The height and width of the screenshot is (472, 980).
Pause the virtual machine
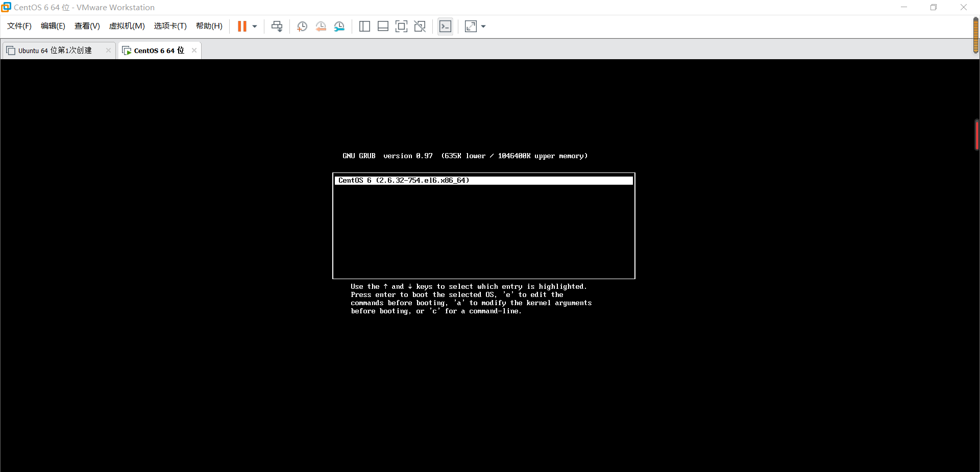coord(242,26)
